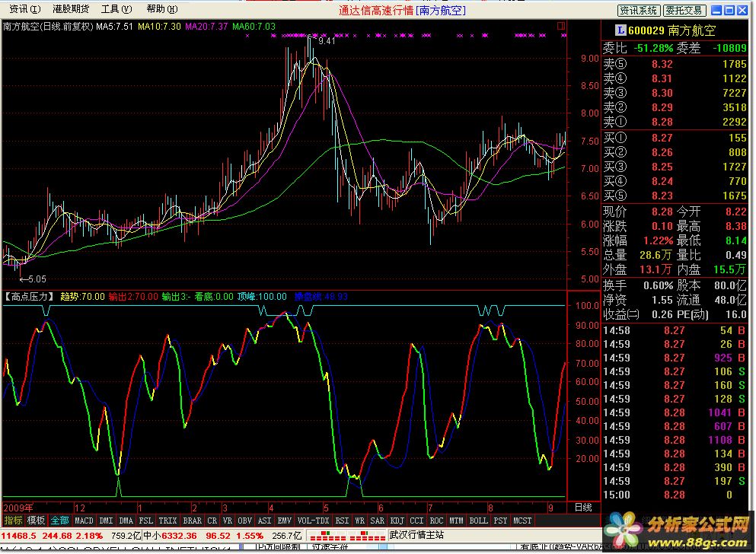Select the 模板 tab
Screen dimensions: 756x554
point(36,521)
